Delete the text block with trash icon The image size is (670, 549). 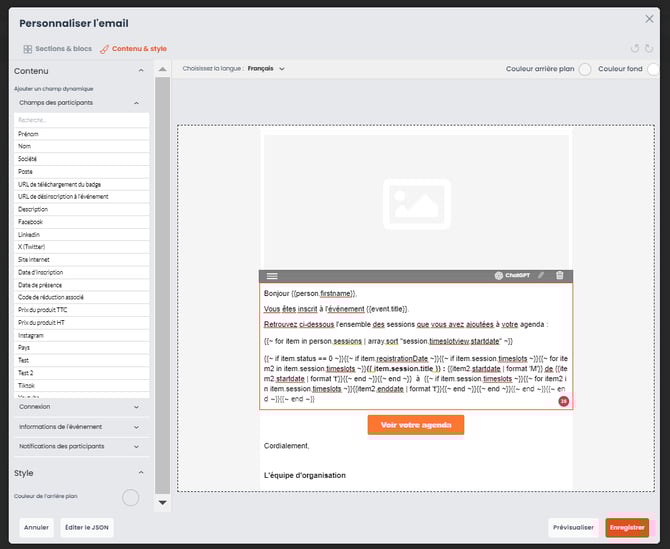559,275
